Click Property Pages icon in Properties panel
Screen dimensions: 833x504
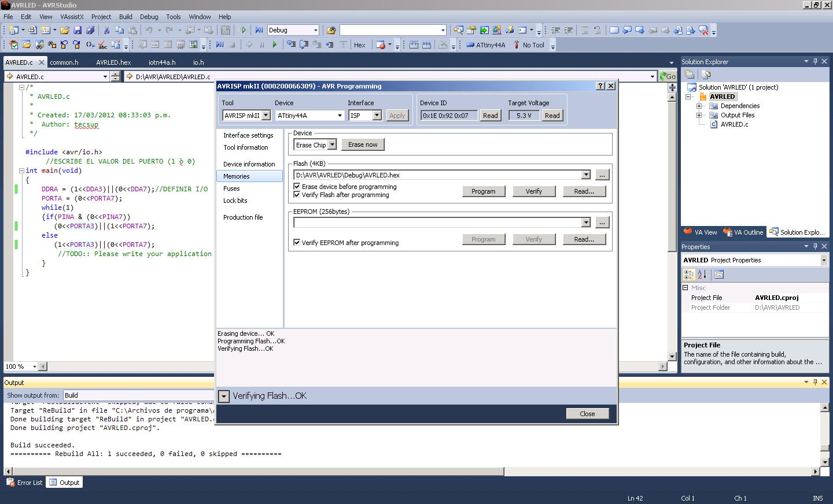[x=719, y=275]
